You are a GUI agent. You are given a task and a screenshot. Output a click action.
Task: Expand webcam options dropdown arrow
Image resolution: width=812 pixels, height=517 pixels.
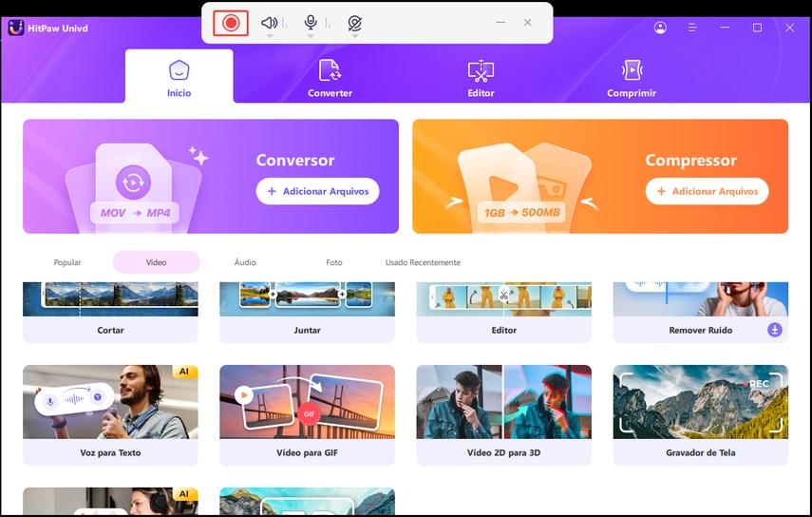click(x=355, y=36)
